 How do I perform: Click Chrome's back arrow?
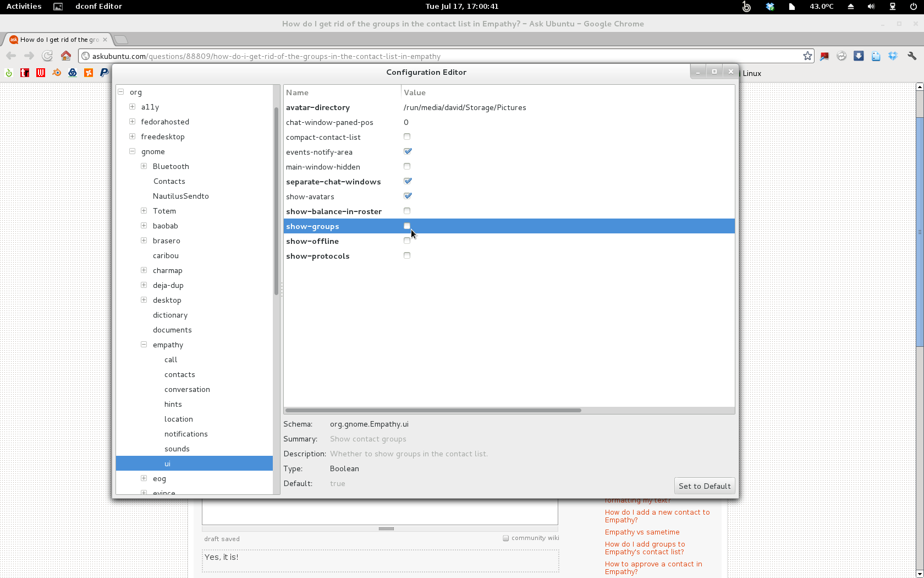11,56
